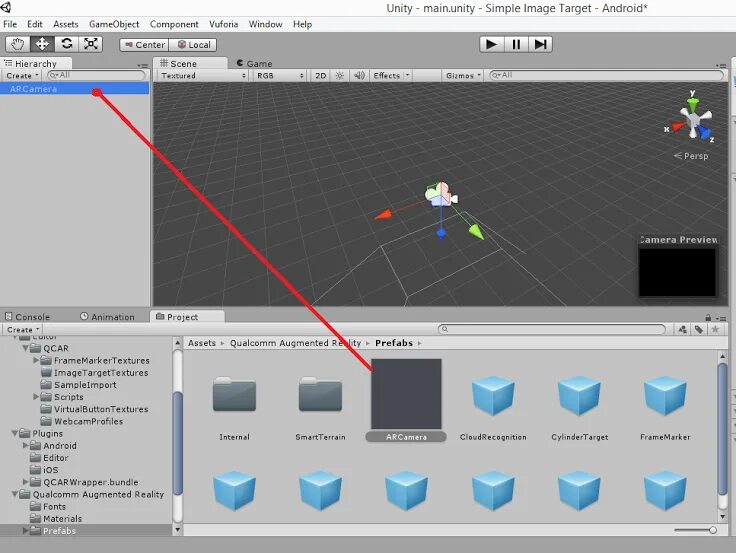Click the camera gizmo in Scene view
The height and width of the screenshot is (553, 736).
pyautogui.click(x=441, y=194)
